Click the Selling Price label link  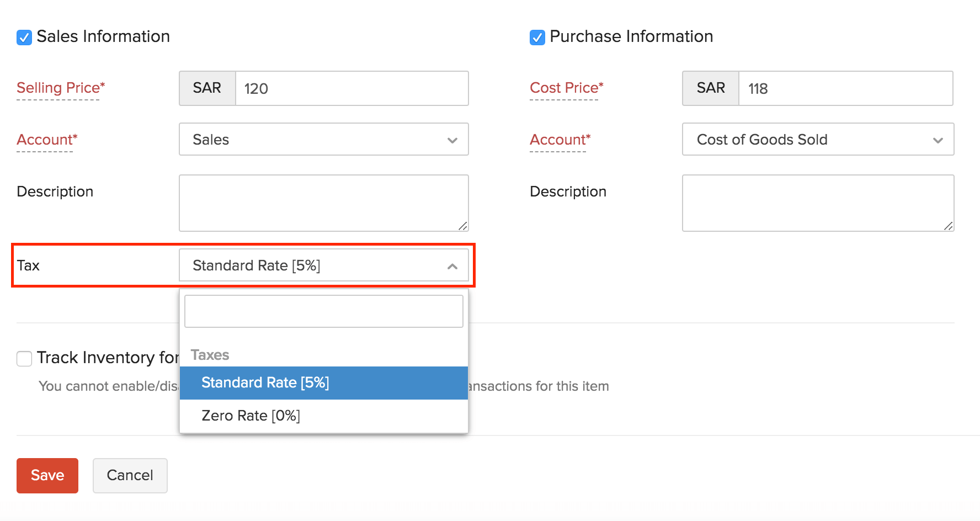60,88
